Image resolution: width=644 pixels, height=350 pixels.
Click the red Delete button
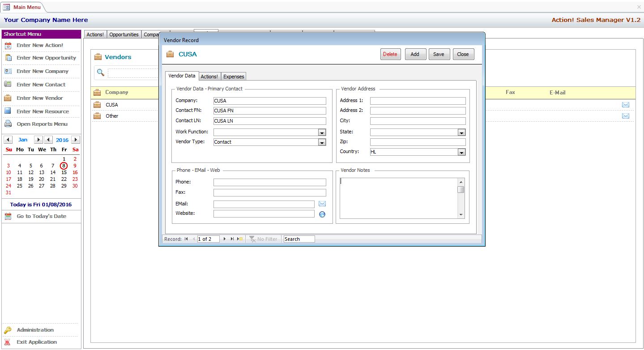(x=390, y=54)
